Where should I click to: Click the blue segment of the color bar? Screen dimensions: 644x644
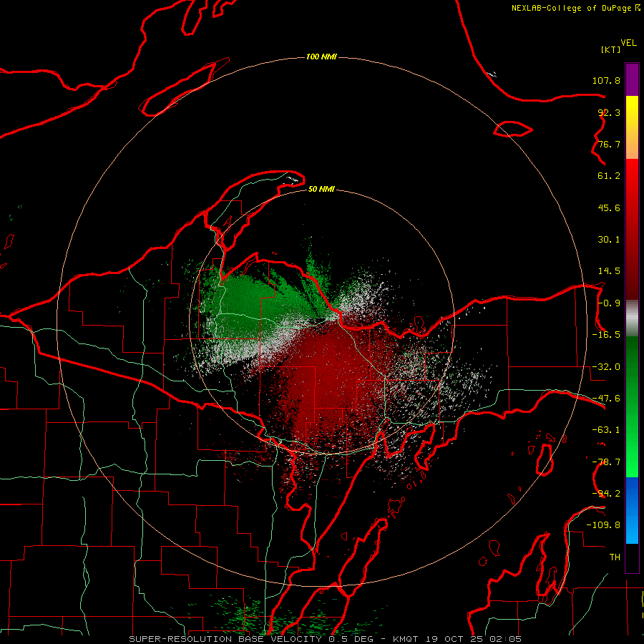tap(632, 510)
